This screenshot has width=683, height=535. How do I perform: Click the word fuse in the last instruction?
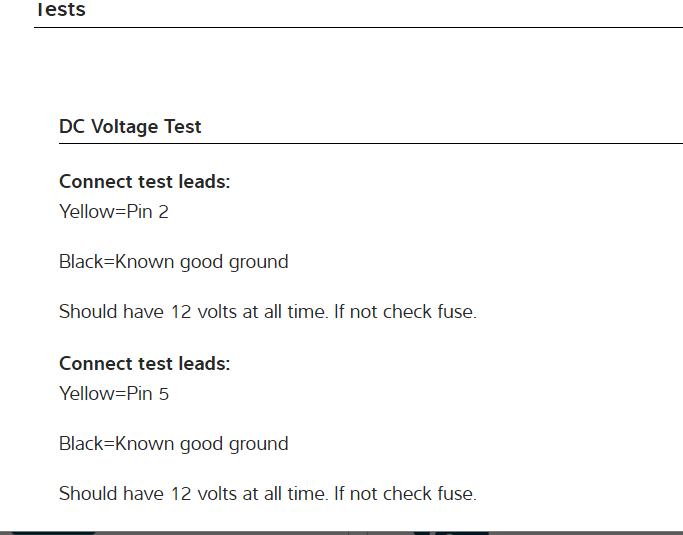(x=456, y=494)
